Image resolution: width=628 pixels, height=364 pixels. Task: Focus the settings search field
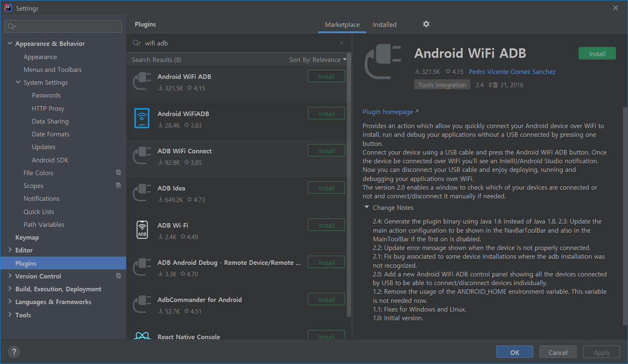(63, 26)
